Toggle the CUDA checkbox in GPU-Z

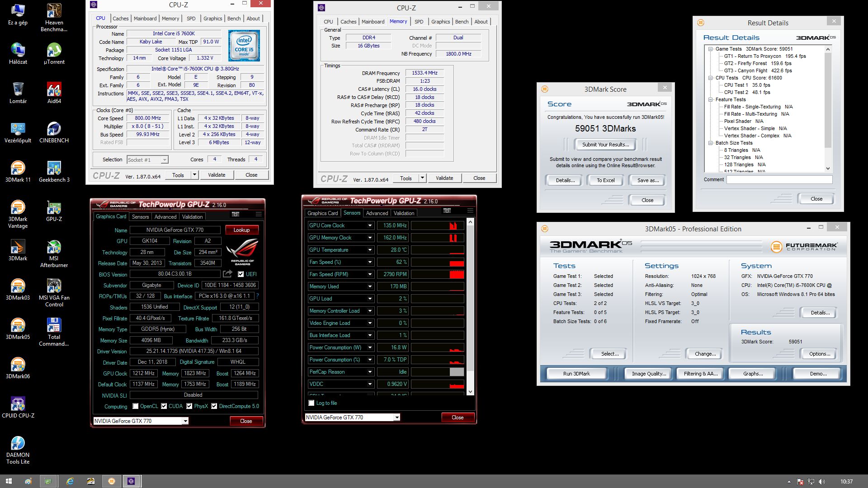pyautogui.click(x=164, y=406)
